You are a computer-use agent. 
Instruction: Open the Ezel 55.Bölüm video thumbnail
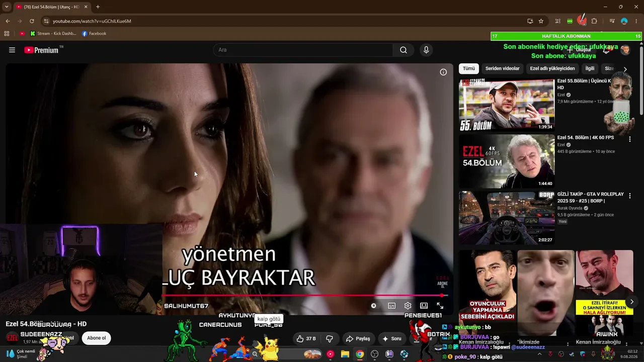pyautogui.click(x=507, y=105)
